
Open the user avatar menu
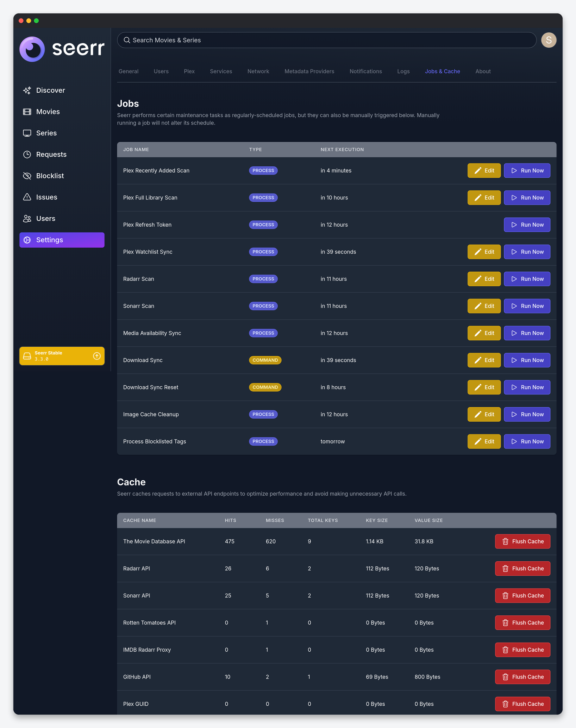point(549,40)
